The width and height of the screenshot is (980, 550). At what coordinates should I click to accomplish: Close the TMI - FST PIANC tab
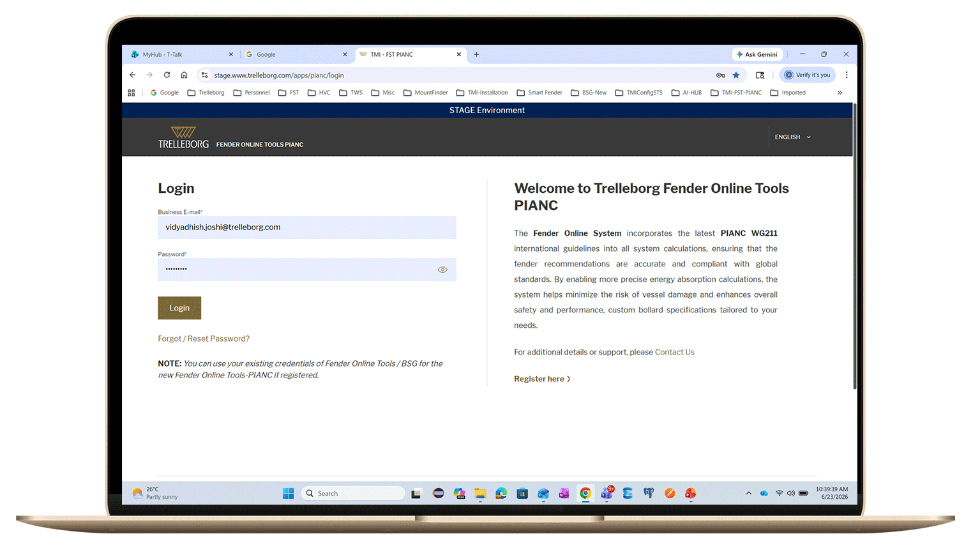[x=458, y=54]
